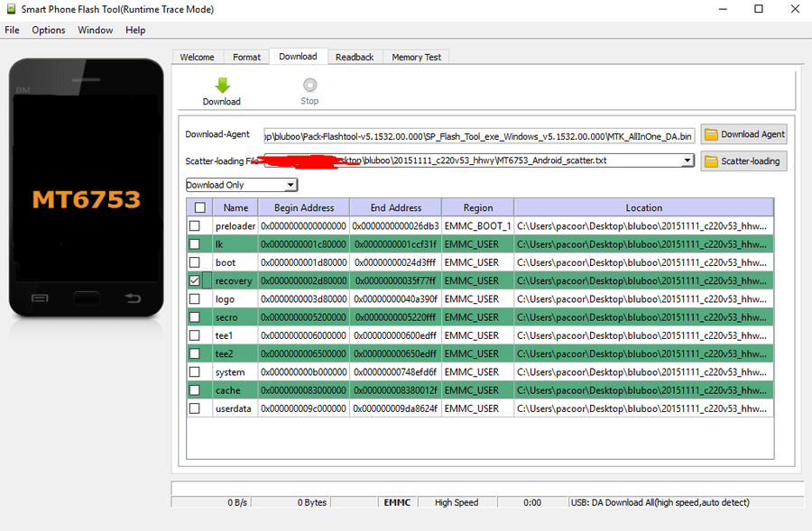The width and height of the screenshot is (812, 531).
Task: Click the boot Location path cell
Action: [643, 262]
